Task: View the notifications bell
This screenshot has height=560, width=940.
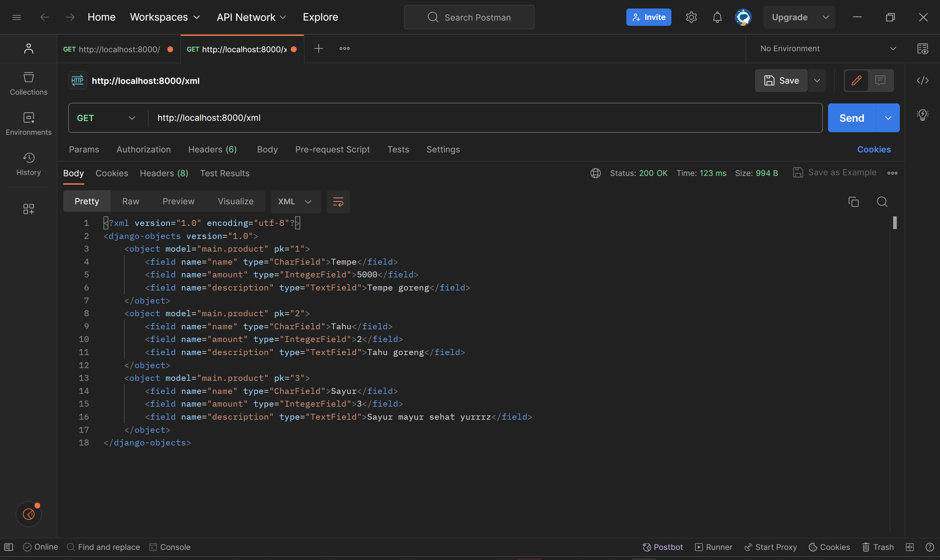Action: tap(717, 17)
